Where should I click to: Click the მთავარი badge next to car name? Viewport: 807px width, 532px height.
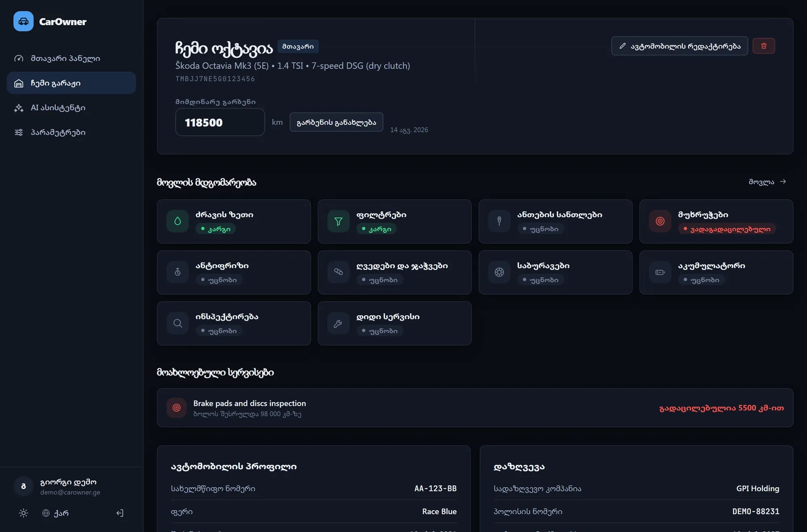point(298,46)
